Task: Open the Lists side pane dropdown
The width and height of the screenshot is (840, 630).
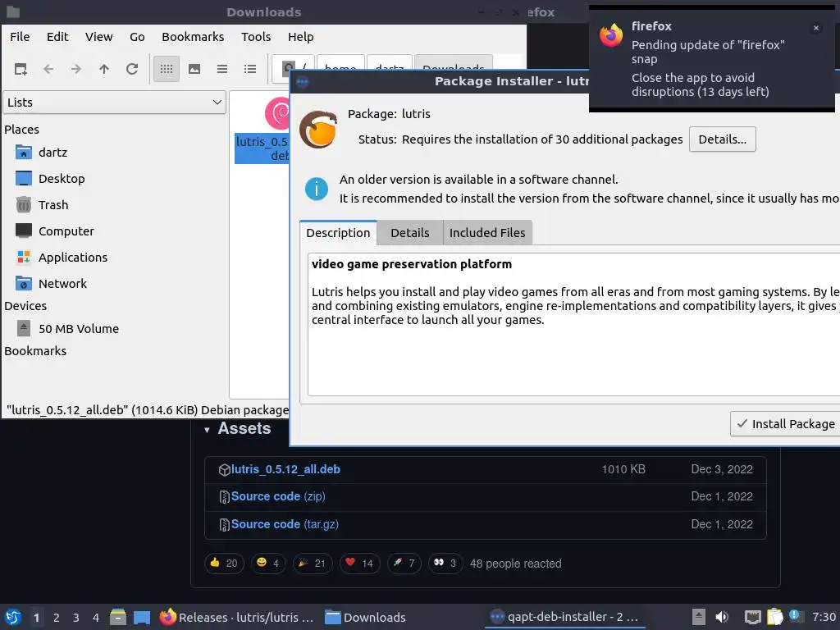Action: (x=114, y=103)
